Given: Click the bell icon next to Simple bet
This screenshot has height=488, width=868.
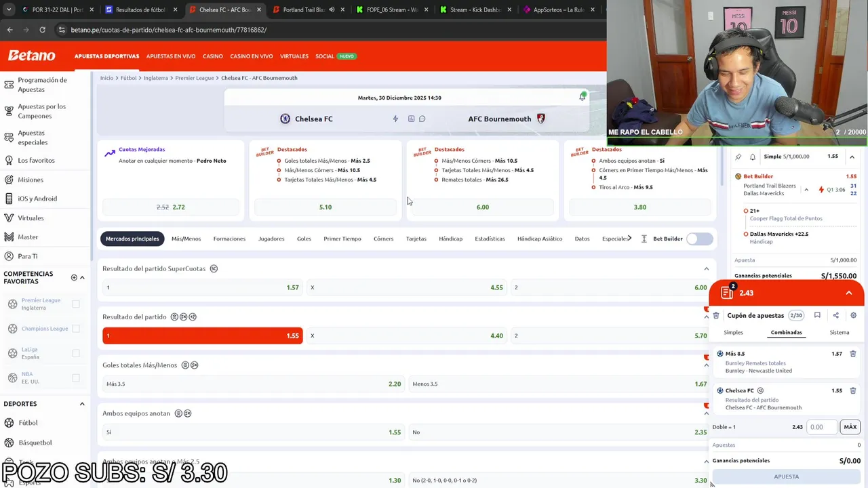Looking at the screenshot, I should coord(753,157).
